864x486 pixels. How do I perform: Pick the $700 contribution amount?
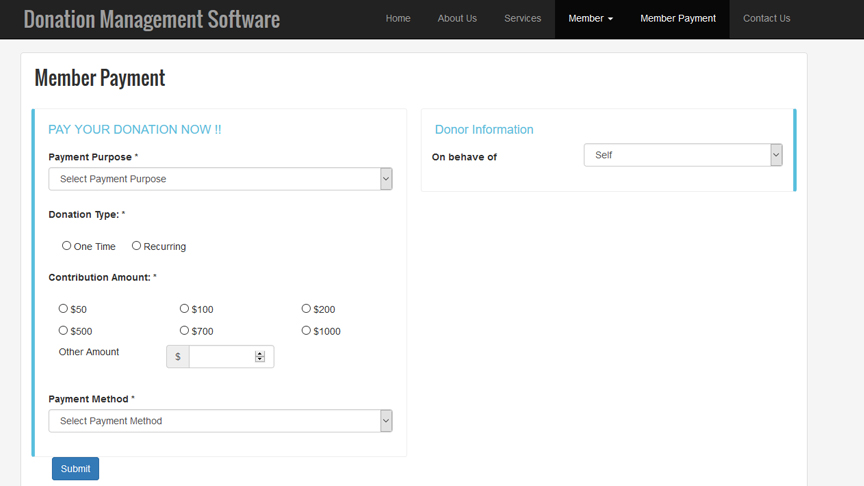185,330
